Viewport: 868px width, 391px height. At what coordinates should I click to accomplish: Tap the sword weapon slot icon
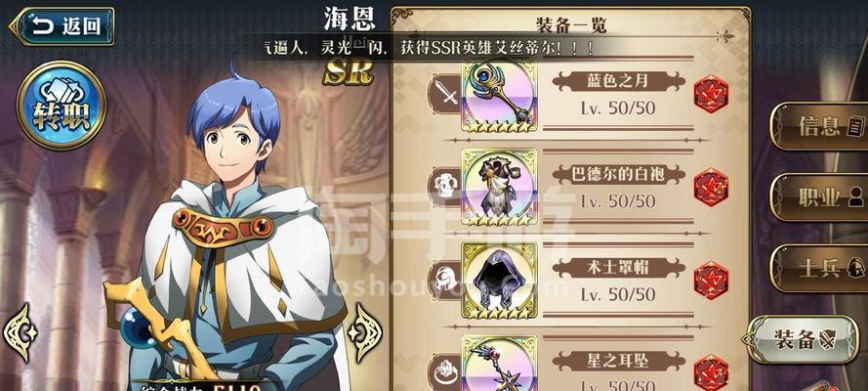coord(447,94)
